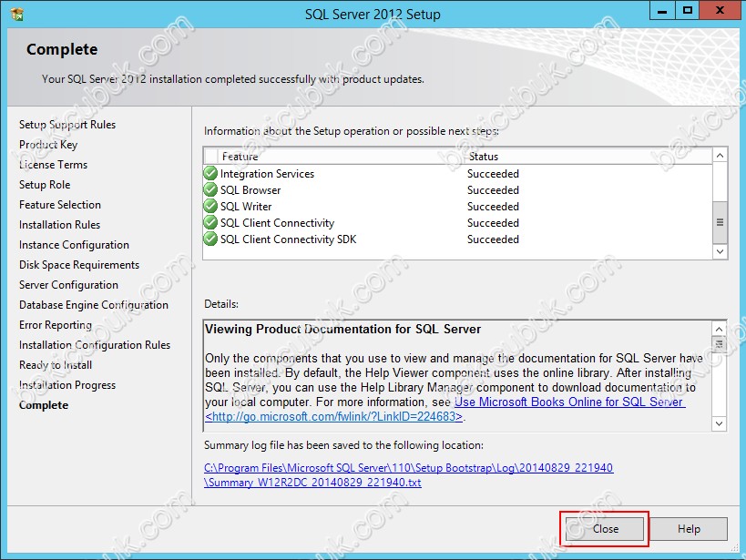Click green check icon beside SQL Browser
The height and width of the screenshot is (560, 746).
tap(210, 189)
